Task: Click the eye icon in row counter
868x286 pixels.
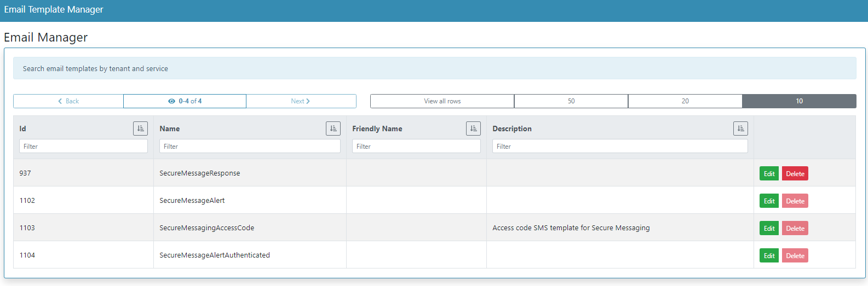Action: pyautogui.click(x=171, y=101)
